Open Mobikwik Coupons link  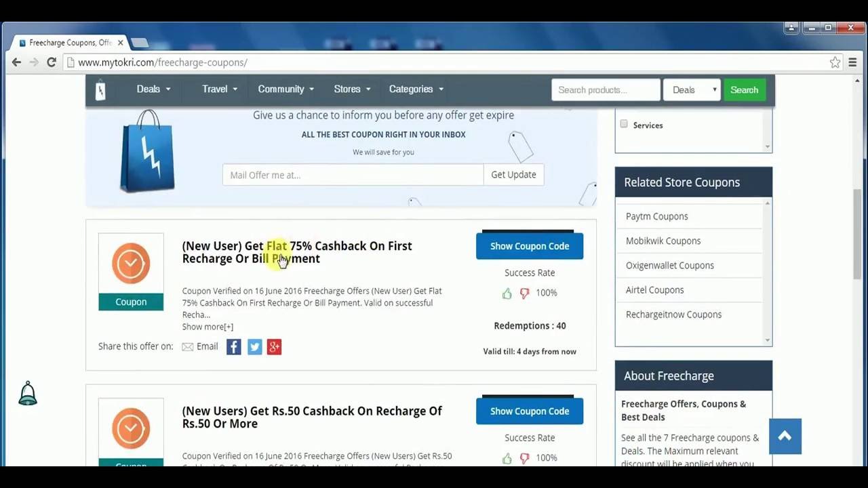point(663,241)
